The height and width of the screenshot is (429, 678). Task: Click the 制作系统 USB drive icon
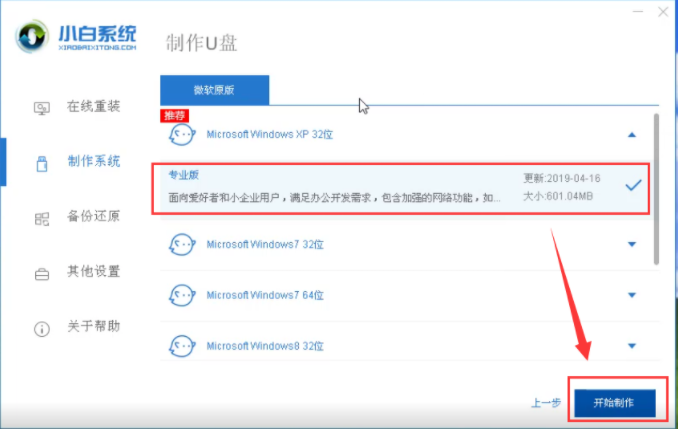click(42, 163)
